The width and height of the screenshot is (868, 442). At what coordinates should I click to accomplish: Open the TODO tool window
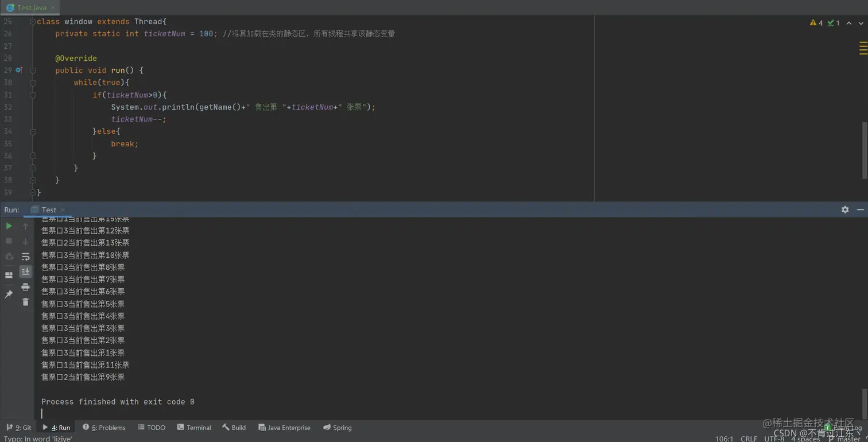(152, 428)
